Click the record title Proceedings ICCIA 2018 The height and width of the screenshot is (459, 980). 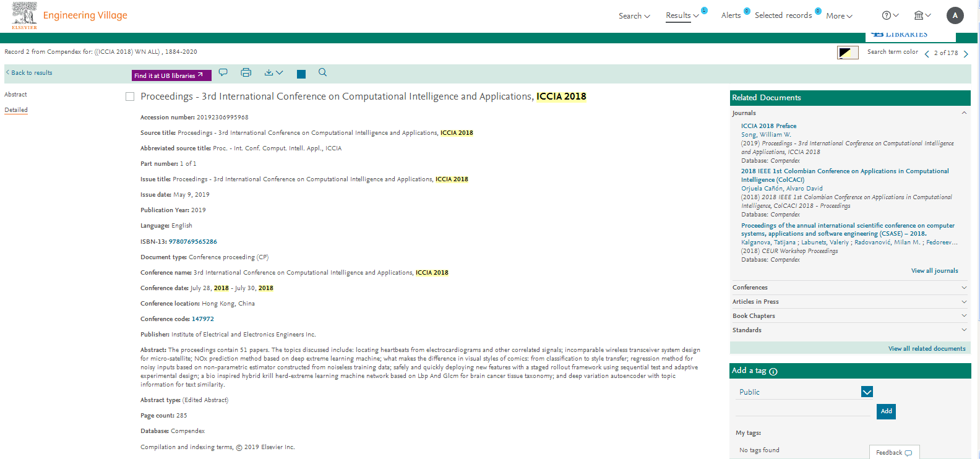[363, 97]
